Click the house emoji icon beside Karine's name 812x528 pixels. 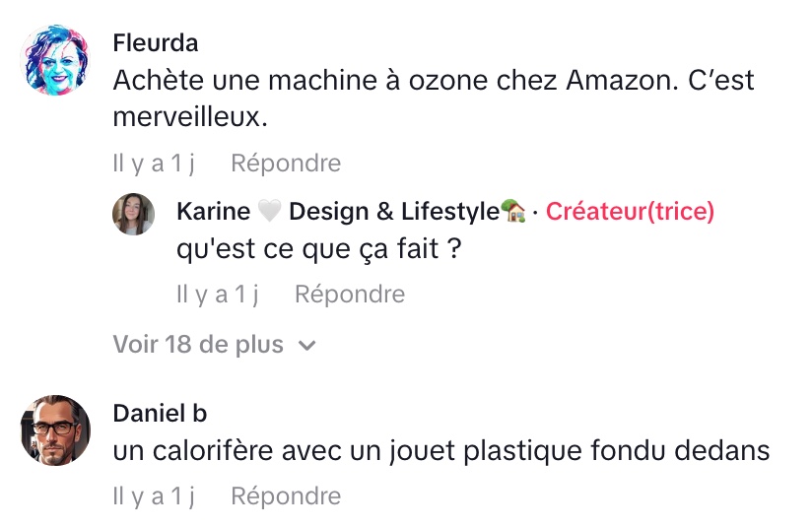(x=513, y=211)
